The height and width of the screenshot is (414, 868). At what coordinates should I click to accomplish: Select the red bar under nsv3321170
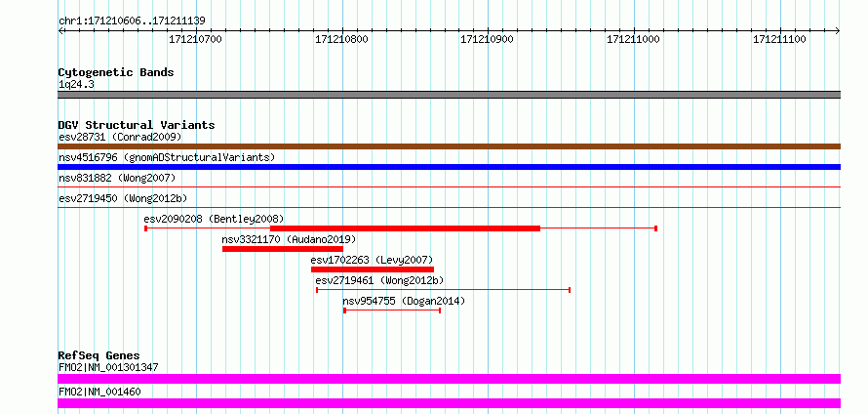pyautogui.click(x=282, y=249)
